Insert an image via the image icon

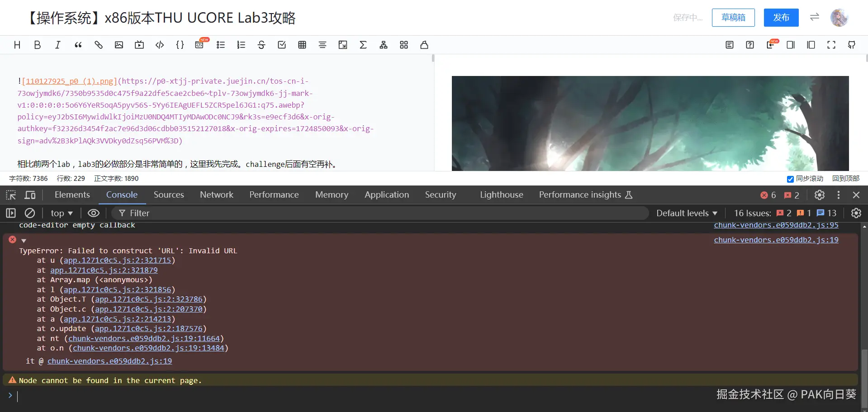click(x=119, y=45)
